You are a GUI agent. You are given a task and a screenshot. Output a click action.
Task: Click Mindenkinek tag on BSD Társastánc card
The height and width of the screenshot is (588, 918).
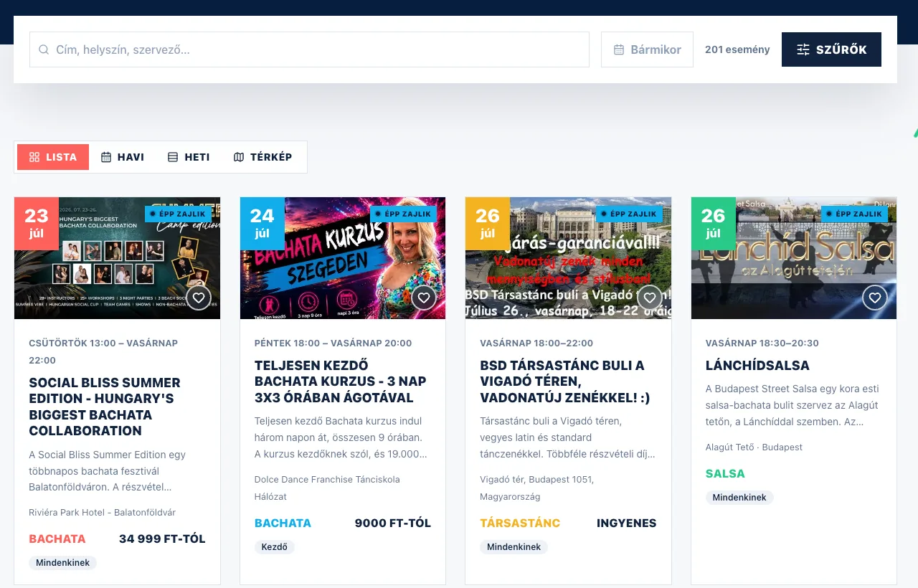(x=514, y=547)
